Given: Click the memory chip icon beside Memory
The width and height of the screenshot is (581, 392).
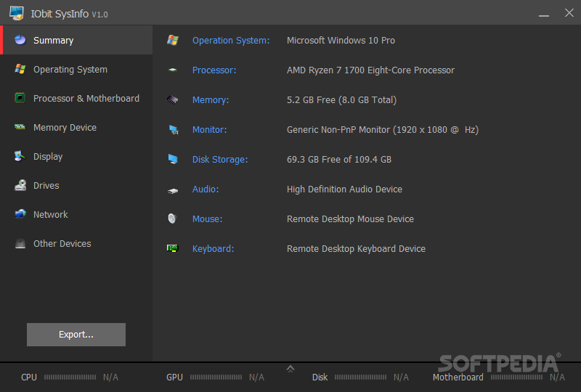Looking at the screenshot, I should 173,99.
